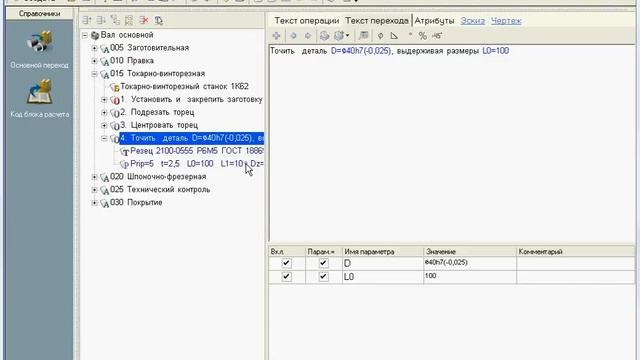Viewport: 640px width, 360px height.
Task: Click the second gear icon with dropdown
Action: [x=339, y=36]
